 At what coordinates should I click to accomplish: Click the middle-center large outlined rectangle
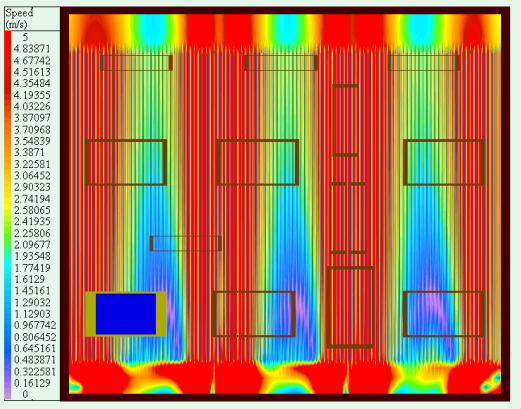tap(257, 162)
